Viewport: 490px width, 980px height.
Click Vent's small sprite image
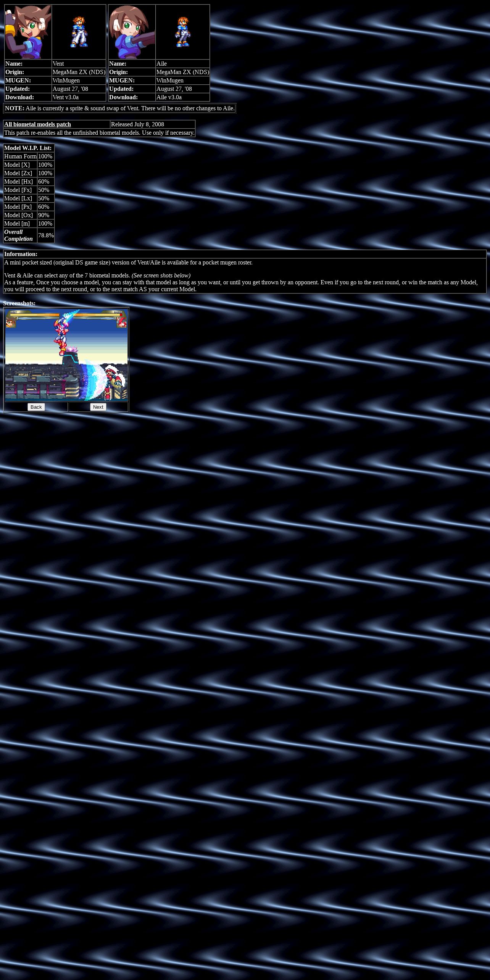pyautogui.click(x=79, y=32)
